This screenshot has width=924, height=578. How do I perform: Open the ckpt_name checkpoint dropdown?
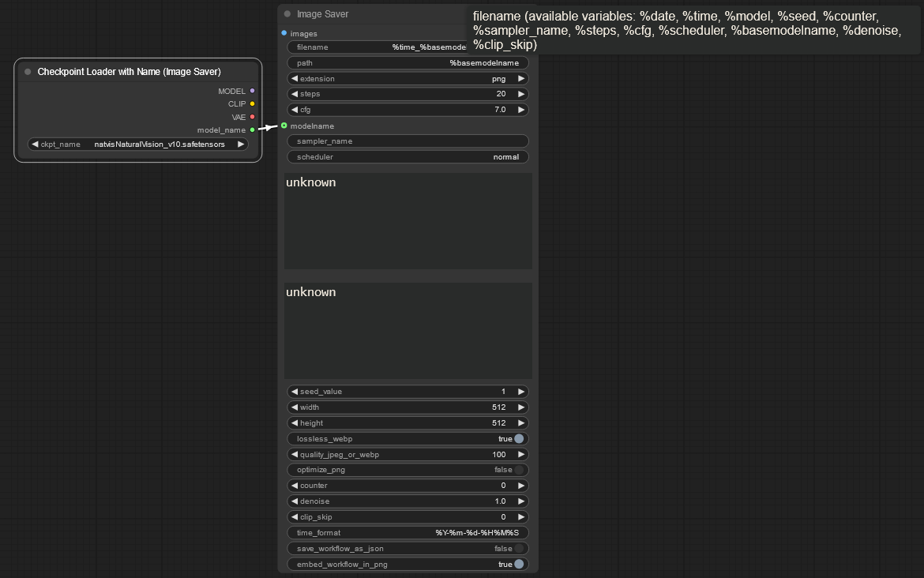point(138,144)
